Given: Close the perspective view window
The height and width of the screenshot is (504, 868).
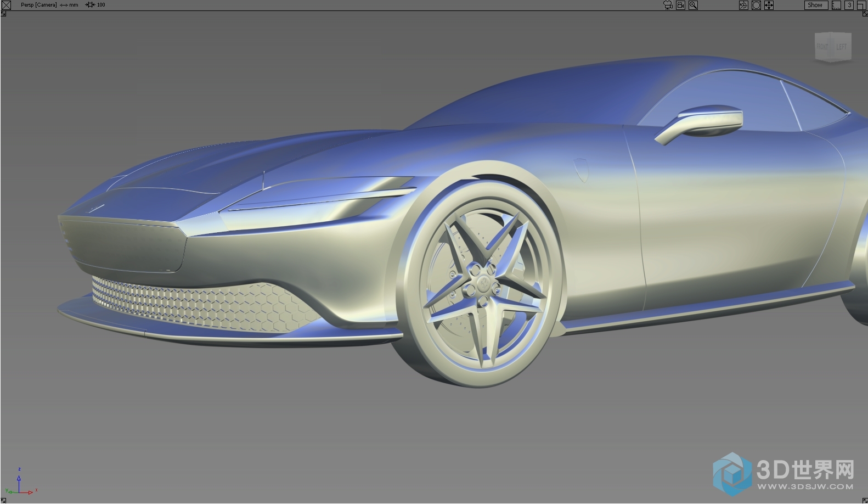Looking at the screenshot, I should [6, 5].
